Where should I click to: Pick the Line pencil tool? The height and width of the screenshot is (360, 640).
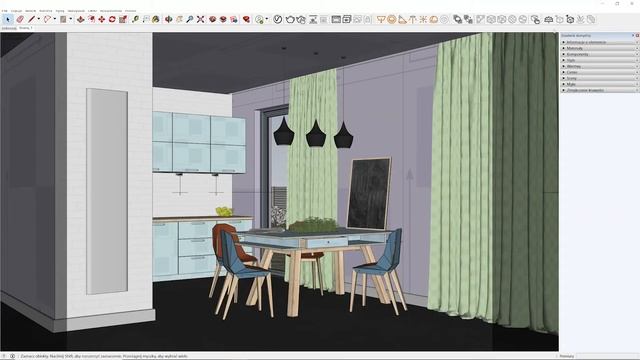(x=31, y=19)
